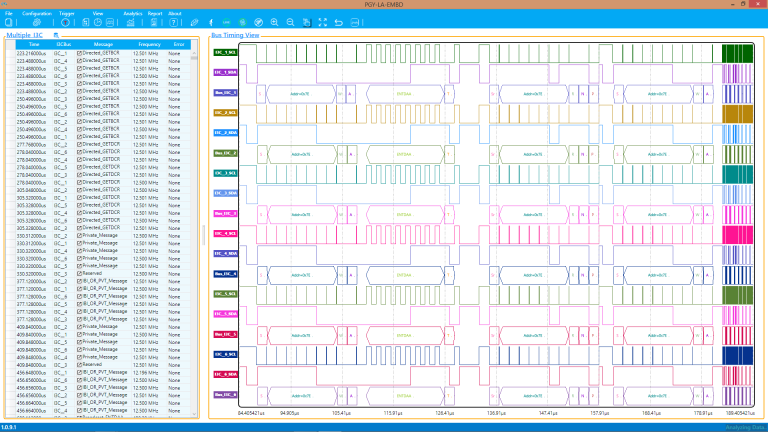Click scroll down arrow of message list
The height and width of the screenshot is (432, 768).
click(x=194, y=414)
